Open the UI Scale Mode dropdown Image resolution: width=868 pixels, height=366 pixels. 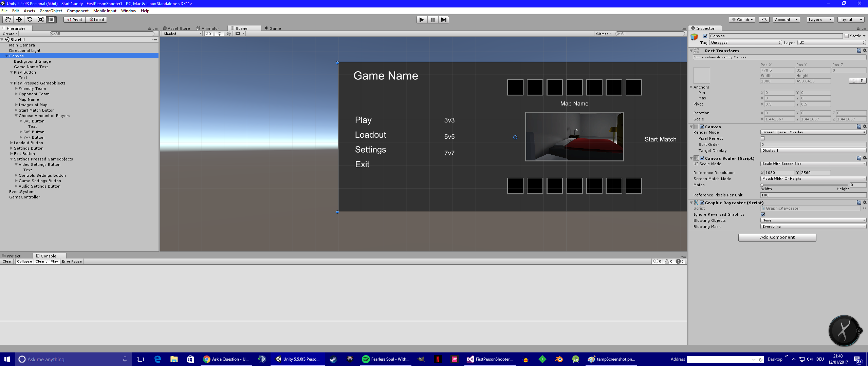point(813,164)
